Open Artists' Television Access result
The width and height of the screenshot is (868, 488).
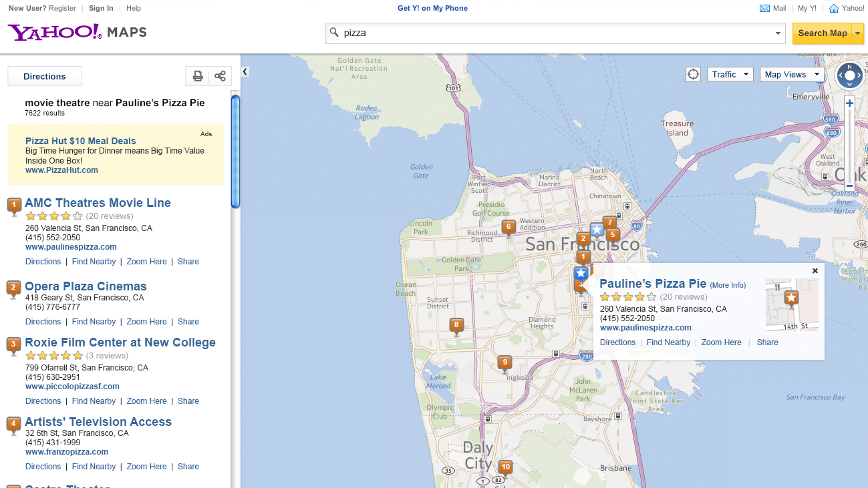pos(98,422)
